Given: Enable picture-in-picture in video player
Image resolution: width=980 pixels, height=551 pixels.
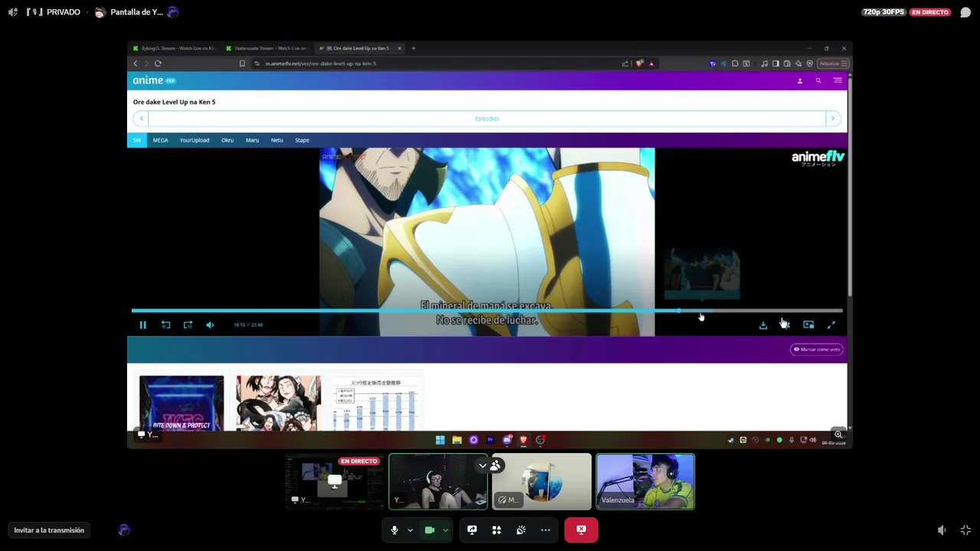Looking at the screenshot, I should point(808,324).
